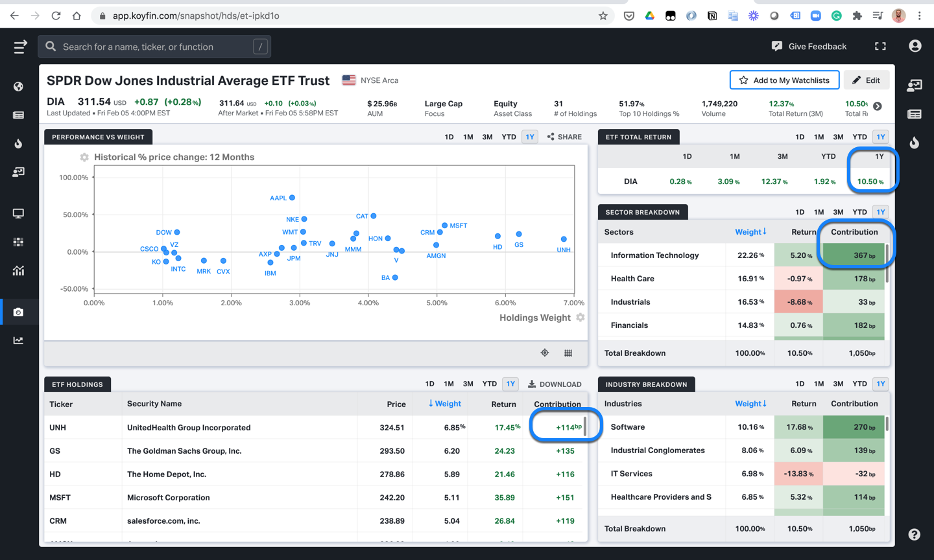Open the line chart icon at sidebar bottom
Image resolution: width=934 pixels, height=560 pixels.
[18, 340]
